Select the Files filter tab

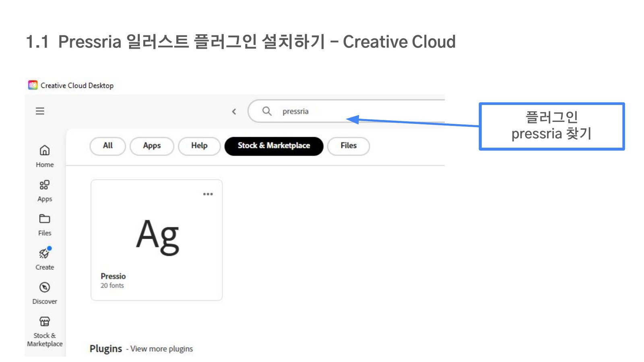[349, 146]
